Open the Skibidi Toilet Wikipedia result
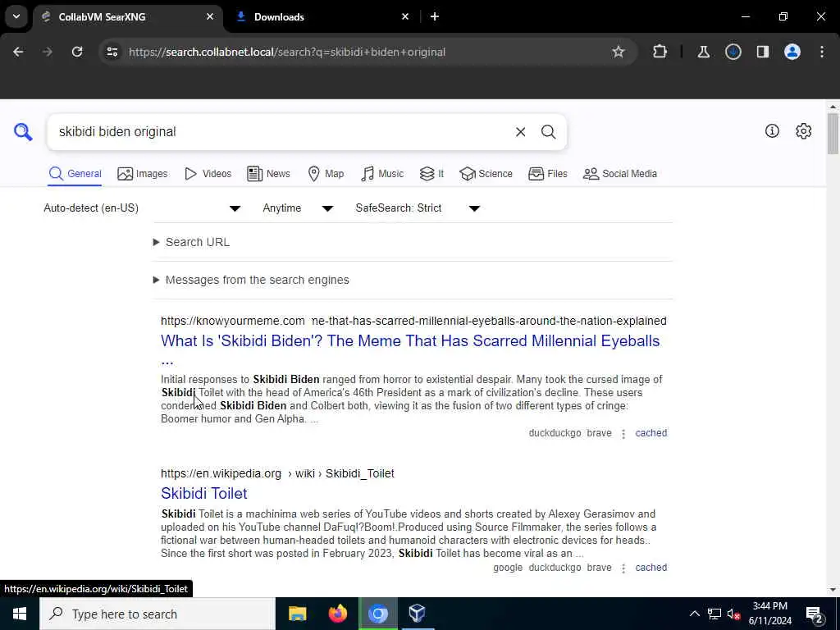The height and width of the screenshot is (630, 840). pyautogui.click(x=204, y=493)
